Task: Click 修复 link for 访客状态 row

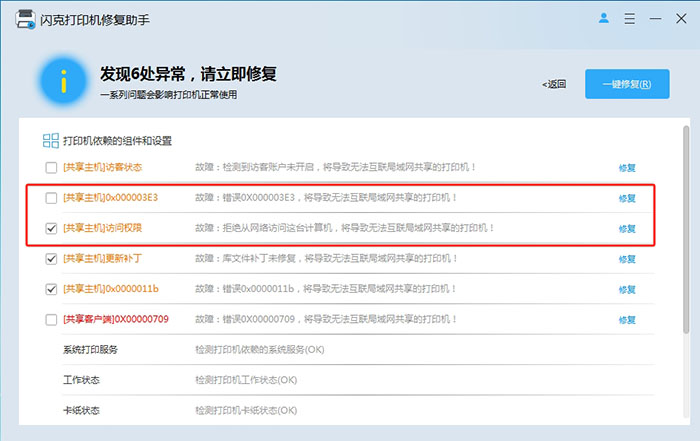Action: [627, 168]
